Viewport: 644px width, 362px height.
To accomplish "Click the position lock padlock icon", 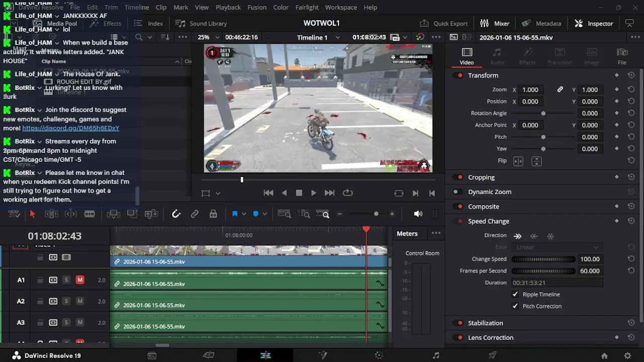I will 213,214.
